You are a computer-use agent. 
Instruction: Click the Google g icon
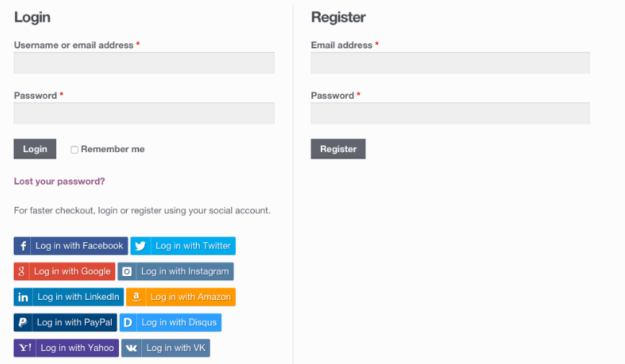click(22, 272)
